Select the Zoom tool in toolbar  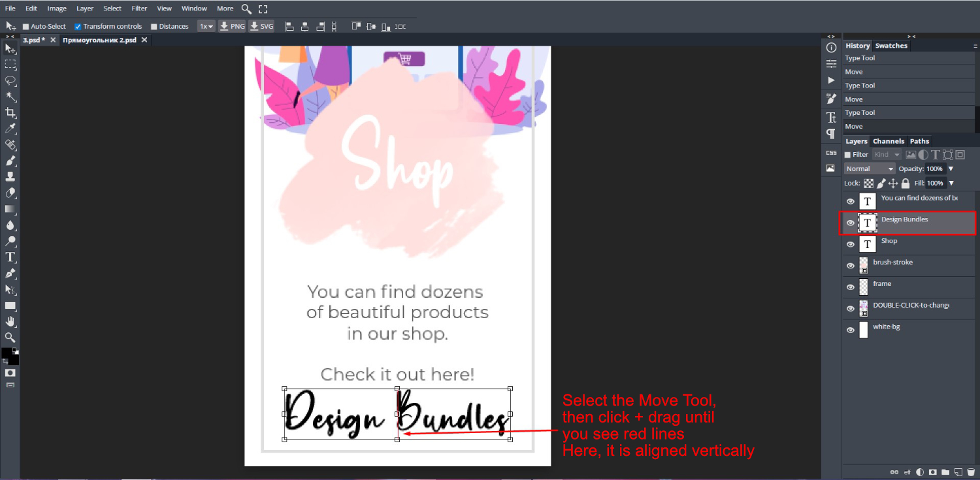click(10, 337)
